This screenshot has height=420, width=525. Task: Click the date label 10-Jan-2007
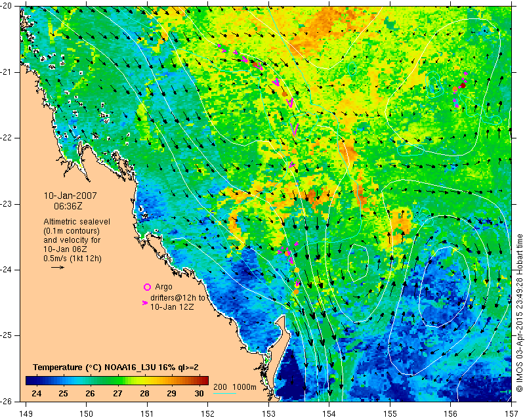coord(70,196)
